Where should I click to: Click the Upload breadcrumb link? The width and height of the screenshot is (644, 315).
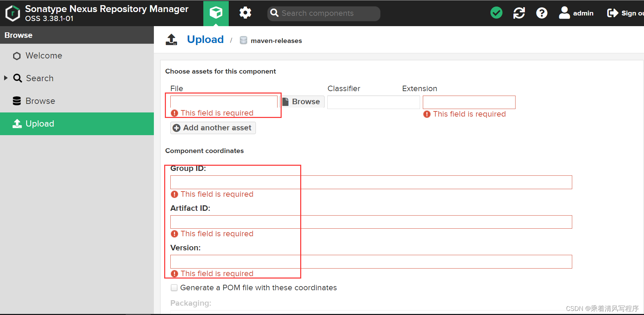pos(205,40)
